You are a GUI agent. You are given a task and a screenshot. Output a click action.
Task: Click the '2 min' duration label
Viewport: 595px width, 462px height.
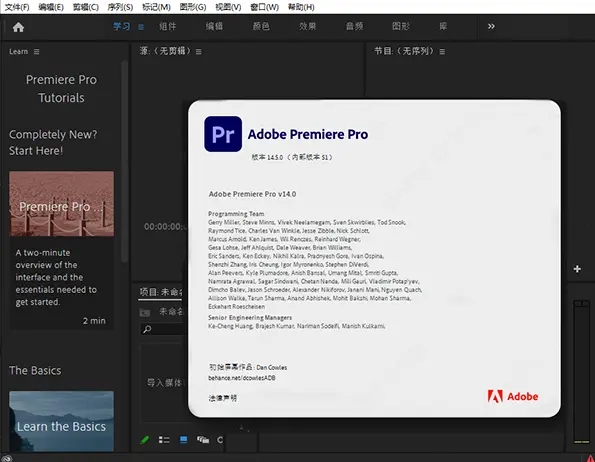pyautogui.click(x=94, y=321)
